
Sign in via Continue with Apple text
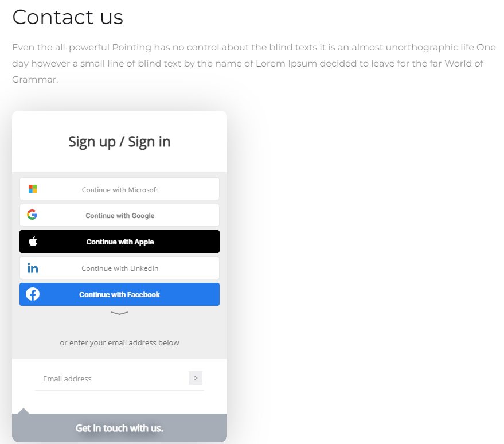(120, 242)
